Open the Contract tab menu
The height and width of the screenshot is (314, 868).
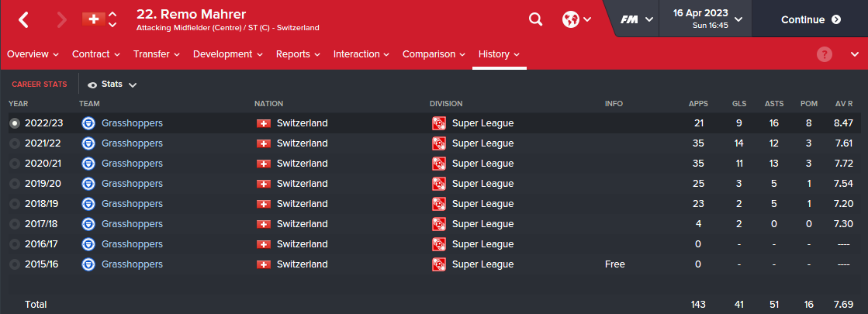tap(96, 54)
